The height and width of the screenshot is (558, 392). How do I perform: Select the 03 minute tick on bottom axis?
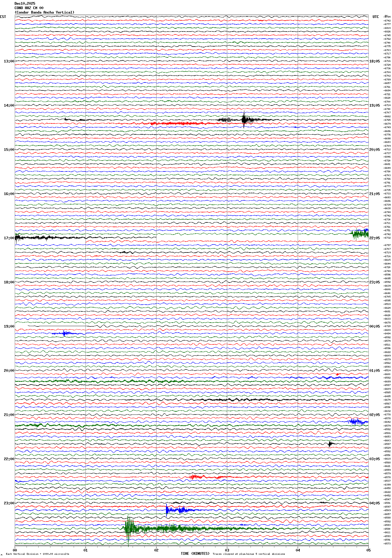pos(227,550)
